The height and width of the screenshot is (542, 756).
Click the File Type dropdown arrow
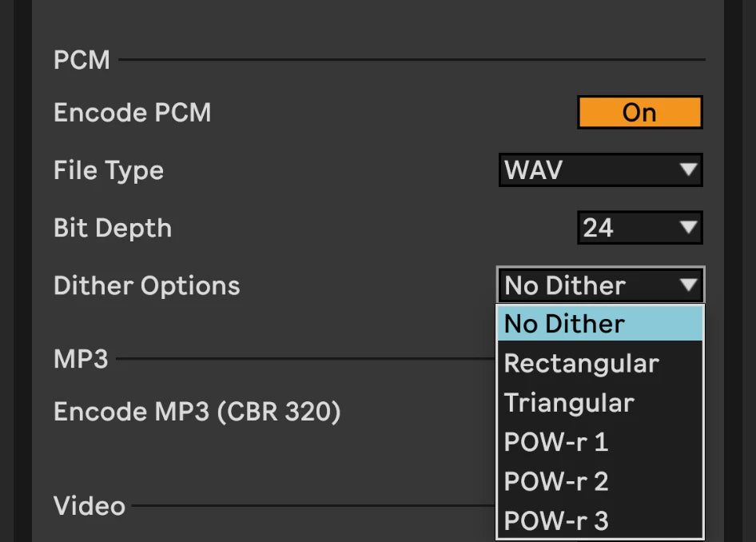tap(689, 169)
